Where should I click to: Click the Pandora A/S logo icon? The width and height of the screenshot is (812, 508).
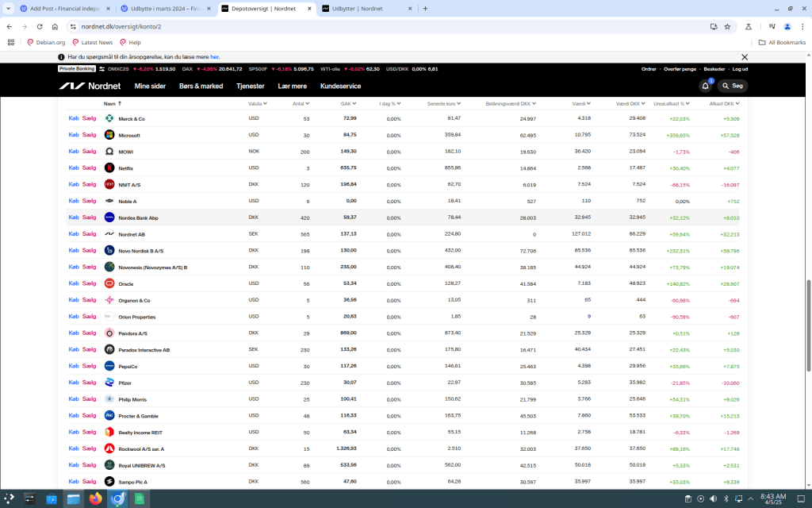[109, 333]
